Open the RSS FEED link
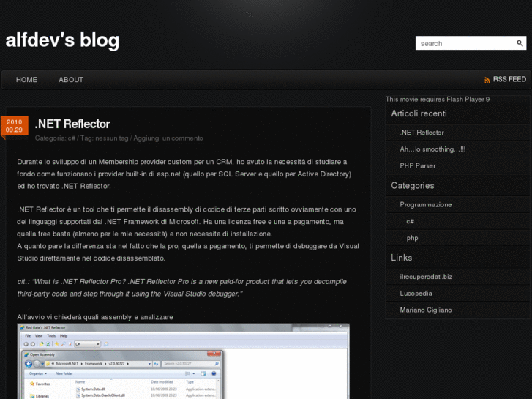The image size is (532, 399). click(x=509, y=79)
